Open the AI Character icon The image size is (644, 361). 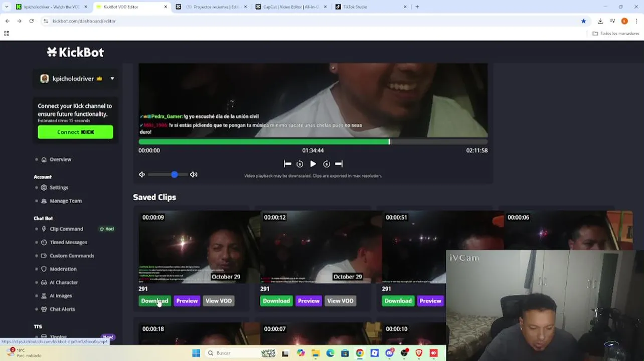[x=44, y=282]
